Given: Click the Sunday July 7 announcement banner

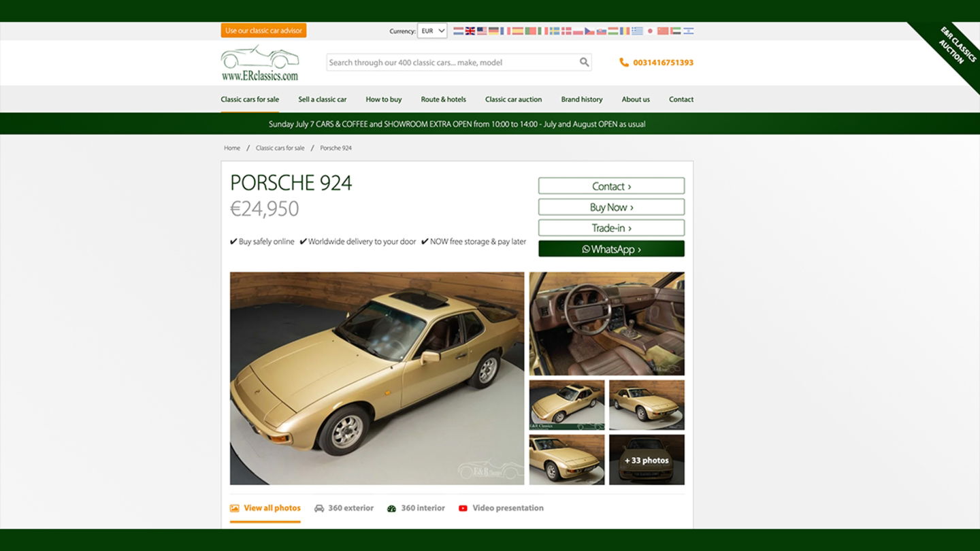Looking at the screenshot, I should [457, 124].
